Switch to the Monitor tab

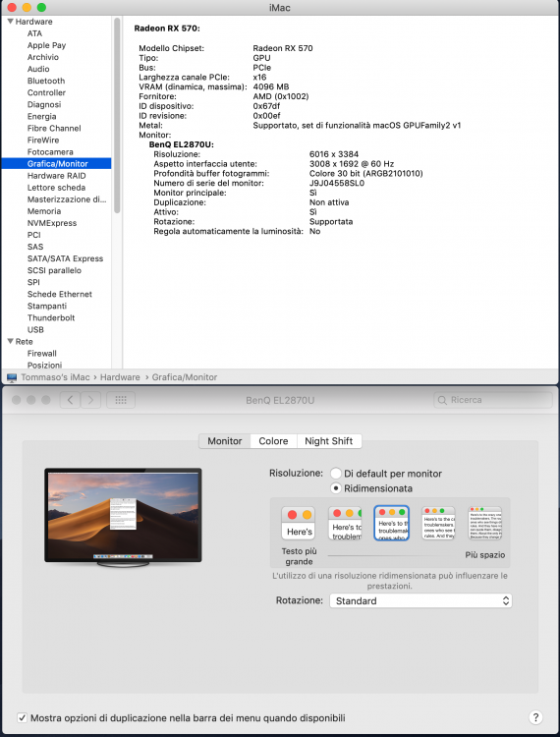tap(225, 441)
